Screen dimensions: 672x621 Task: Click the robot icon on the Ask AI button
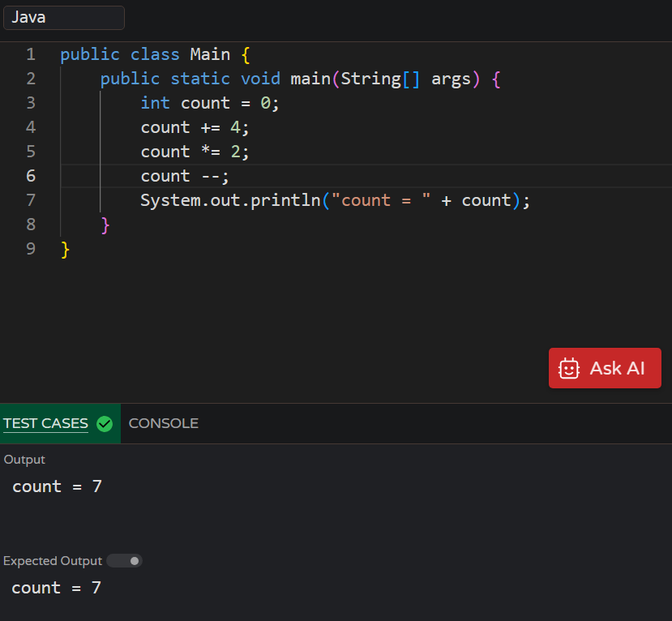tap(568, 368)
